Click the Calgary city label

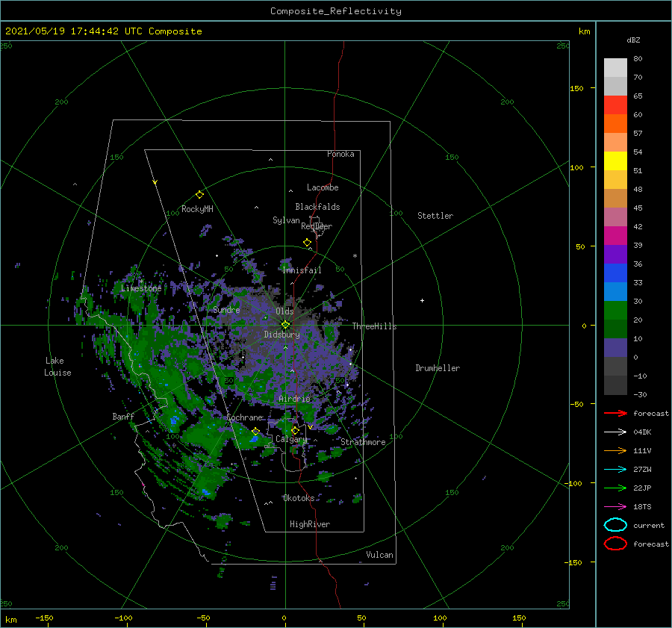pyautogui.click(x=291, y=439)
